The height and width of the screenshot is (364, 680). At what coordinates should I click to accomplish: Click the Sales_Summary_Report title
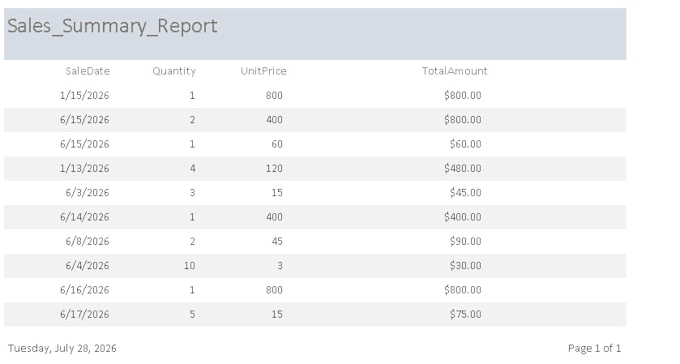coord(112,26)
